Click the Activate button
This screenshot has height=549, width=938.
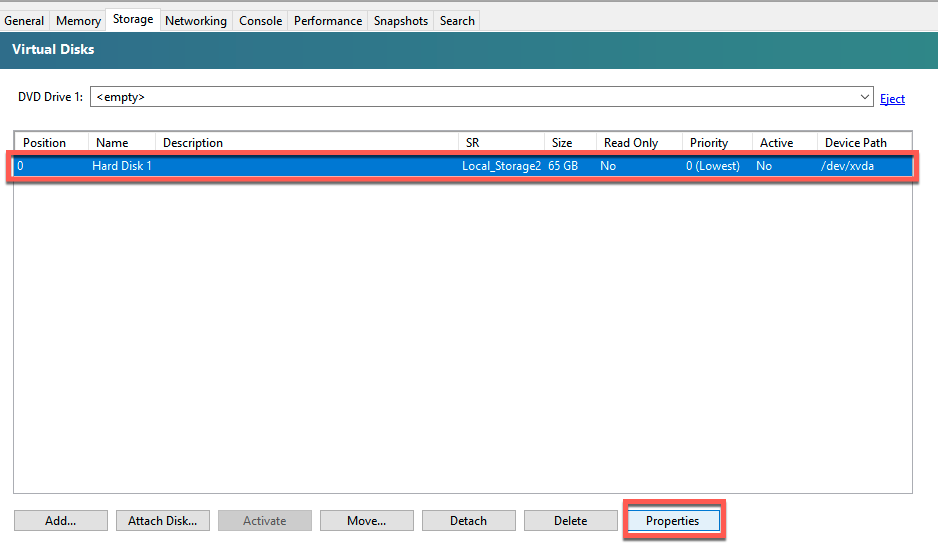(264, 521)
